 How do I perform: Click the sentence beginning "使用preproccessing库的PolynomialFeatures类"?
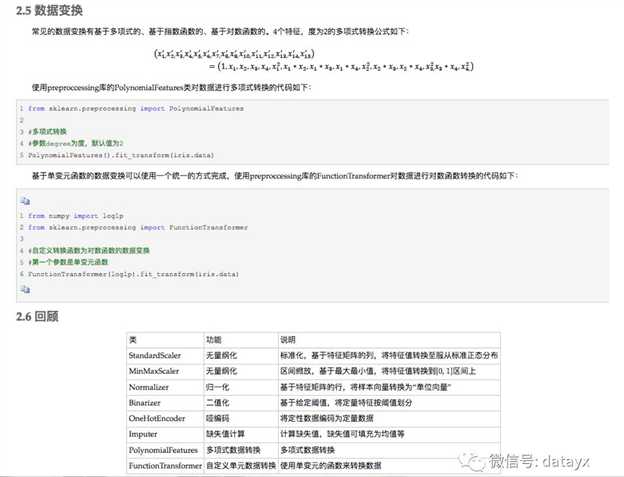coord(172,88)
